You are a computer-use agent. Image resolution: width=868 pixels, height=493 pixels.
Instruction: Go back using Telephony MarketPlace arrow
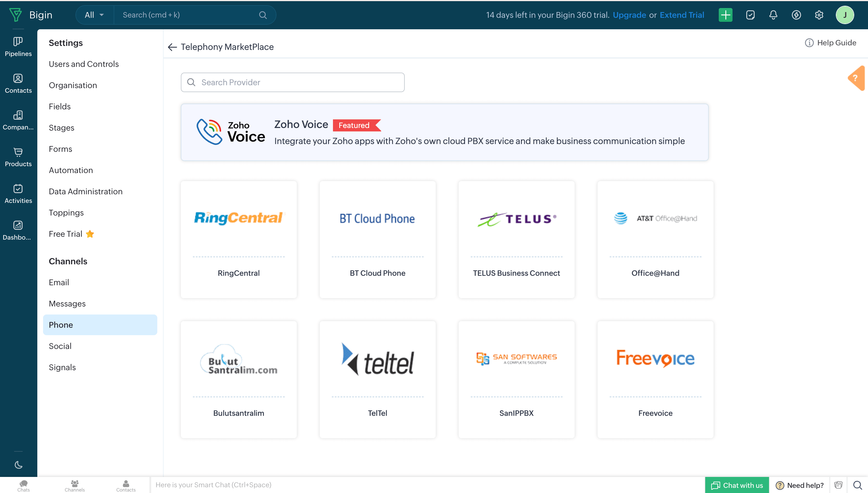[x=173, y=47]
